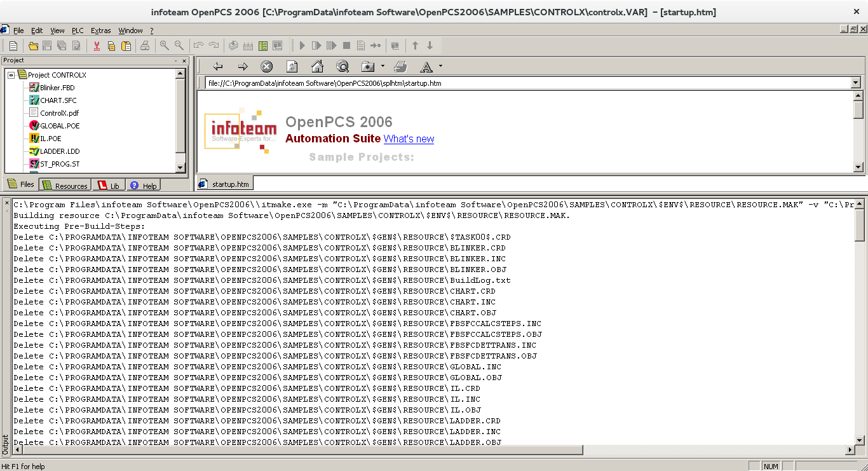Collapse the Project CONTROLX tree node

[11, 75]
